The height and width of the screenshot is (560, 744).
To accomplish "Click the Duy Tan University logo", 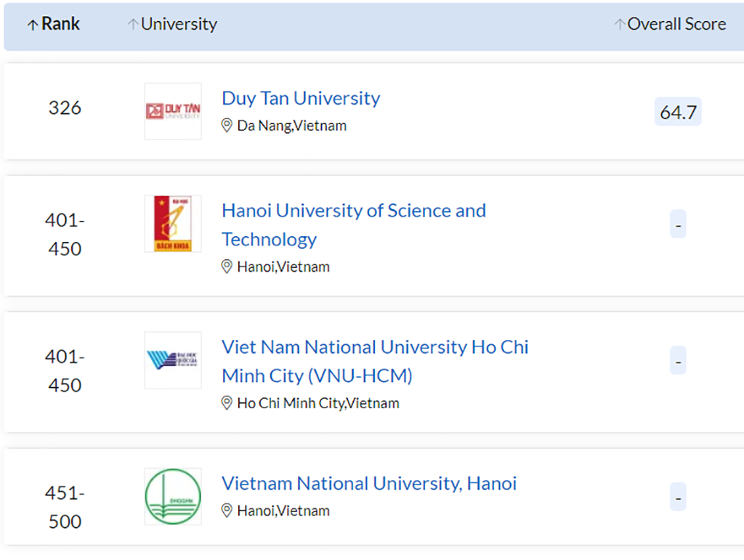I will coord(173,111).
